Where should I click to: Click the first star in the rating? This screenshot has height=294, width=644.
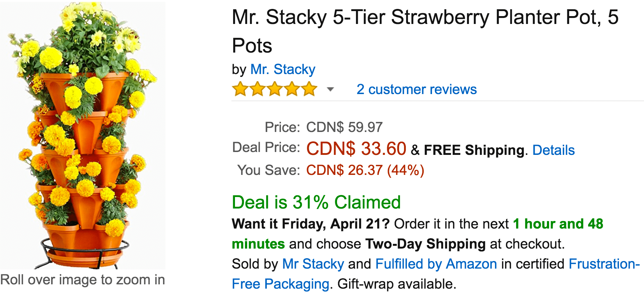coord(240,89)
